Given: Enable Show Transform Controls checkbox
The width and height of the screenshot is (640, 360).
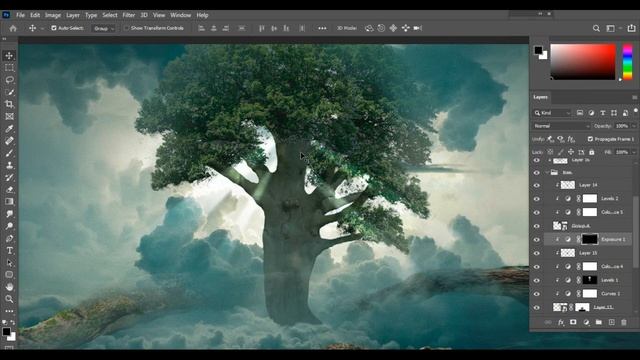Looking at the screenshot, I should click(x=126, y=28).
